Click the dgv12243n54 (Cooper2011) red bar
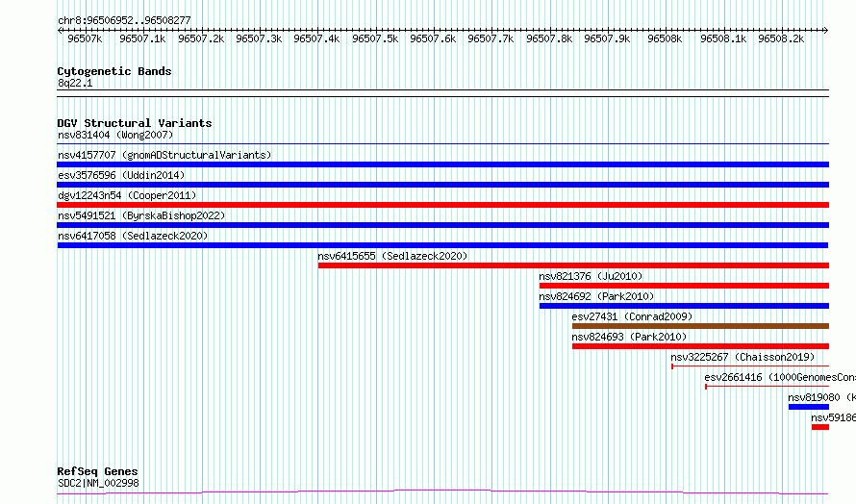 [442, 205]
